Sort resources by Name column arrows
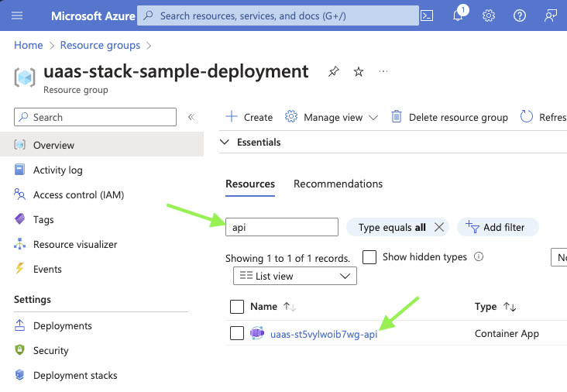 point(289,307)
